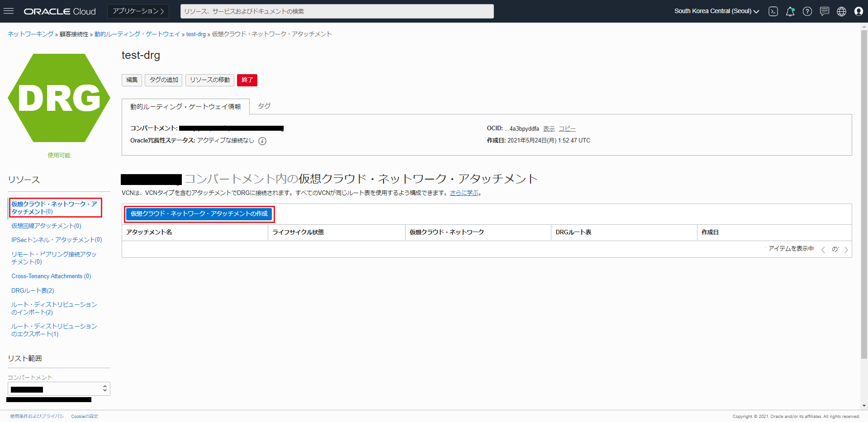Viewport: 868px width, 422px height.
Task: Open 動的ルーティング・ゲートウェイ breadcrumb link
Action: [x=137, y=34]
